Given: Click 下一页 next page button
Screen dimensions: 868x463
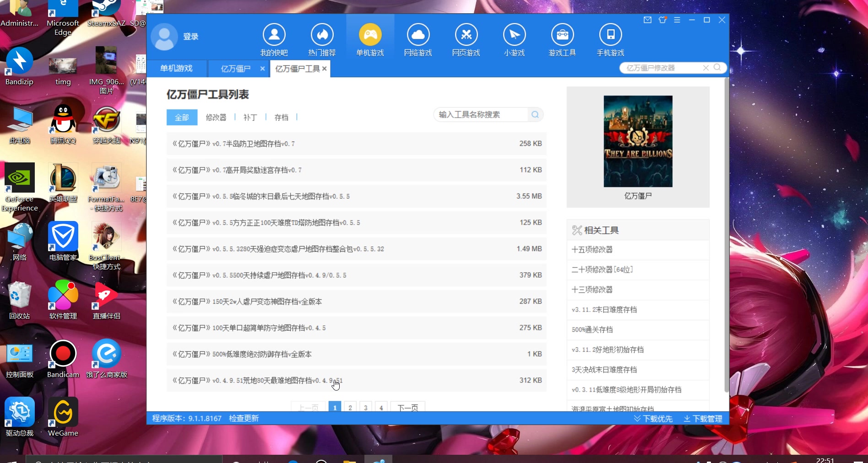Looking at the screenshot, I should click(x=408, y=407).
